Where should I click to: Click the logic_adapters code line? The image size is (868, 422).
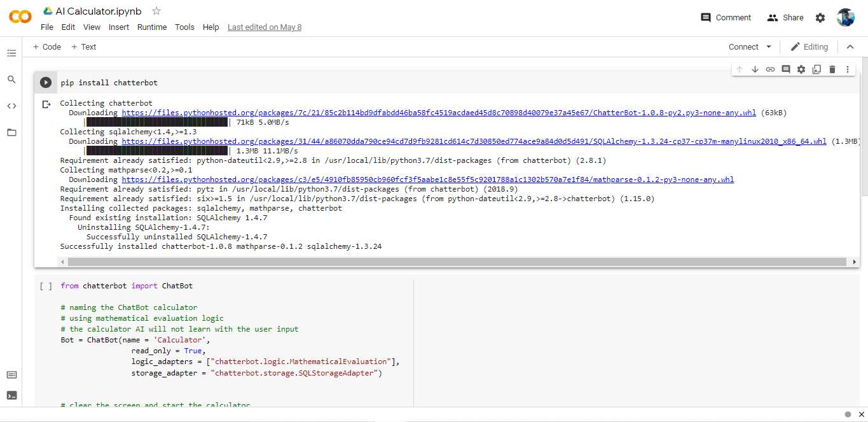[265, 362]
